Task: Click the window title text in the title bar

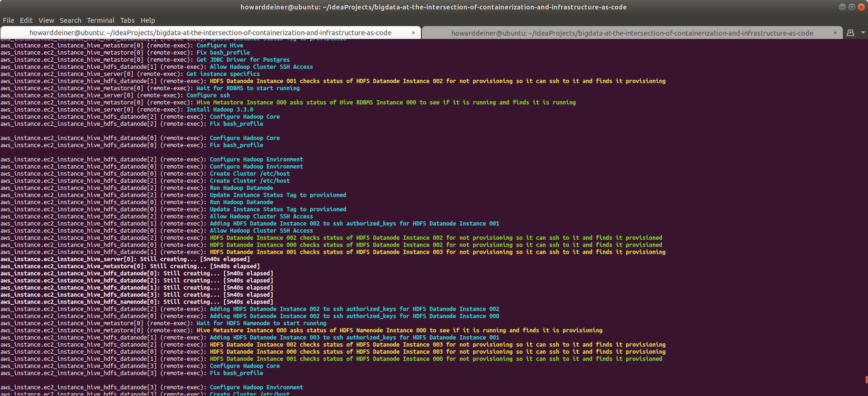Action: point(433,7)
